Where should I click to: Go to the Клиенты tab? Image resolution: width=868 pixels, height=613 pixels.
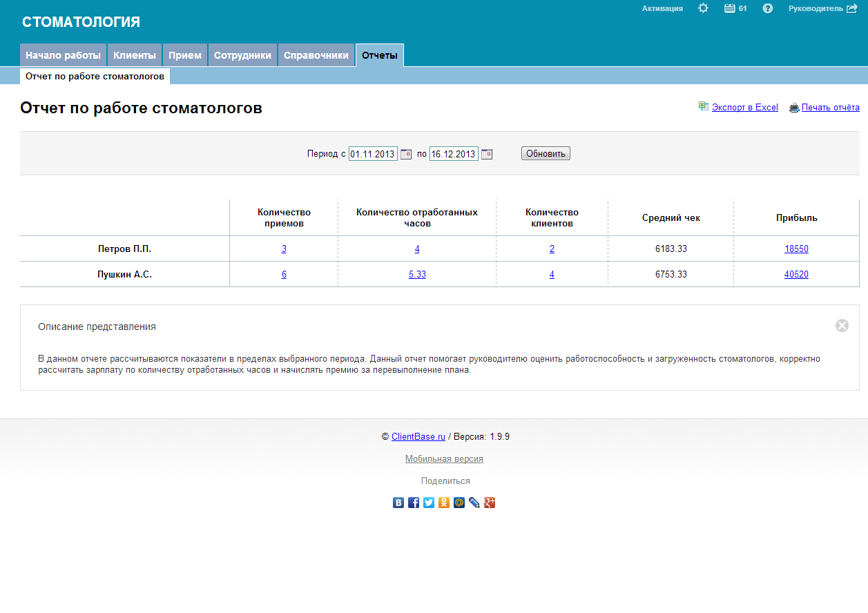coord(135,55)
